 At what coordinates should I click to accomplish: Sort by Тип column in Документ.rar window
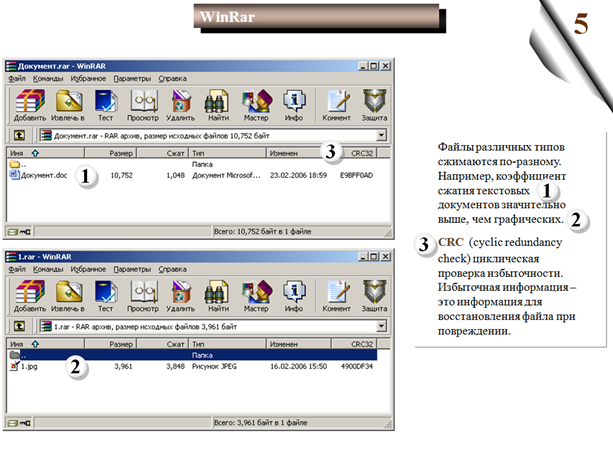coord(228,153)
